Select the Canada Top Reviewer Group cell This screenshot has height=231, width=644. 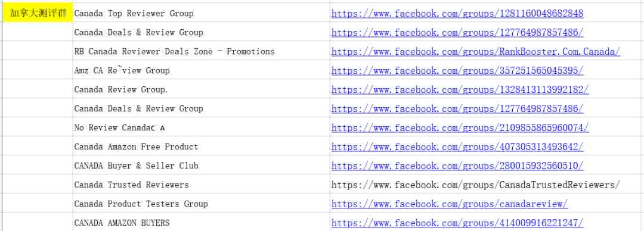(x=202, y=13)
